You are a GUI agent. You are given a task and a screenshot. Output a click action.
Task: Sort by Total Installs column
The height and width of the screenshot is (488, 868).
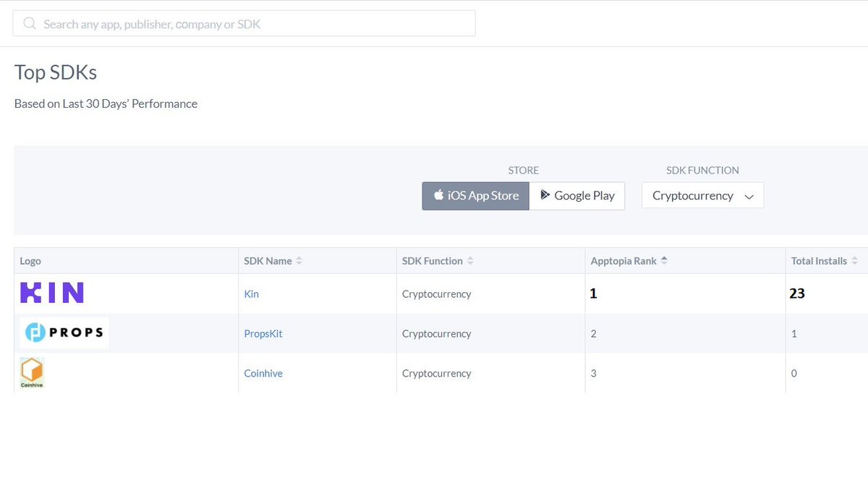pos(824,261)
